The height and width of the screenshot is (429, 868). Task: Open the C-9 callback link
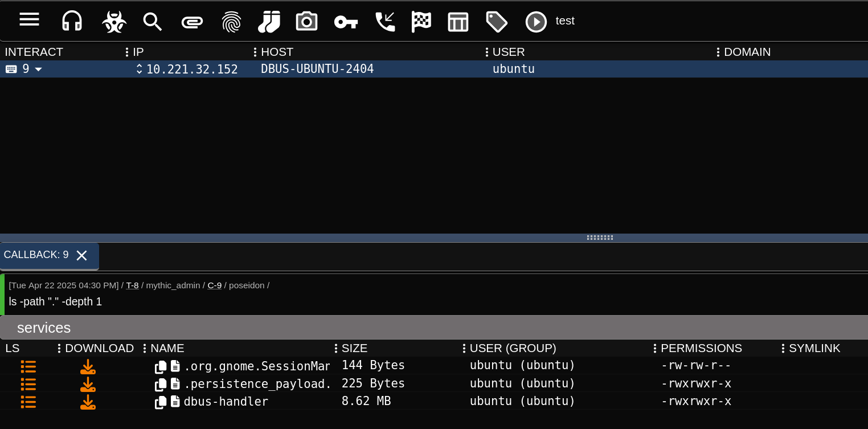[214, 285]
